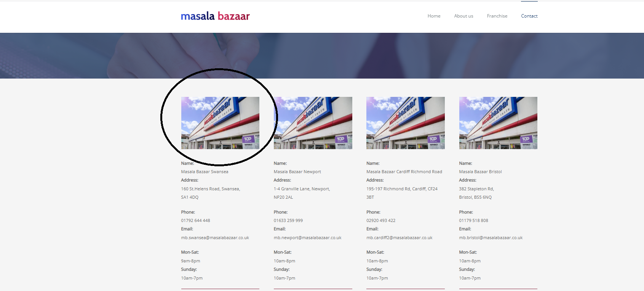The height and width of the screenshot is (291, 644).
Task: Click the Masala Bazaar Newport name
Action: [x=297, y=172]
